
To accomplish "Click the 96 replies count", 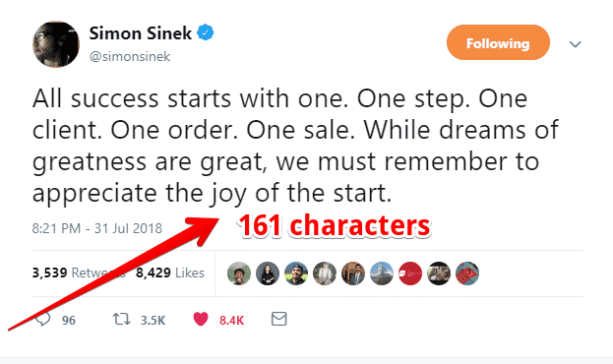I will pyautogui.click(x=69, y=320).
